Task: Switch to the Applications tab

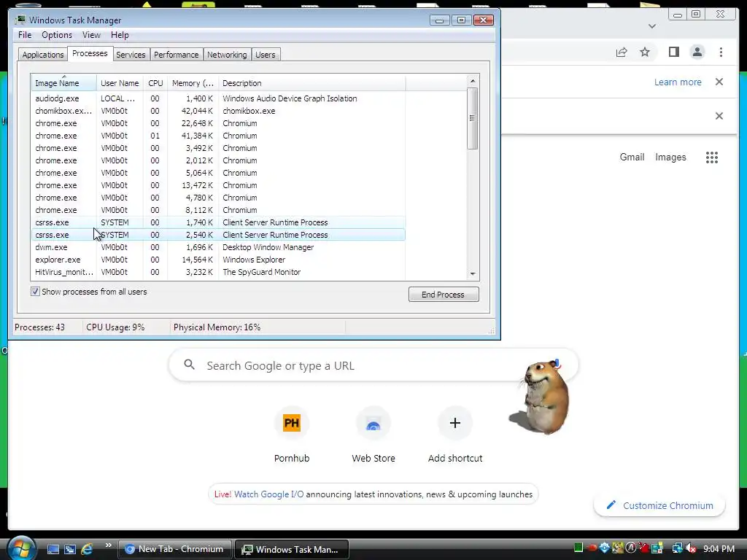Action: (x=43, y=55)
